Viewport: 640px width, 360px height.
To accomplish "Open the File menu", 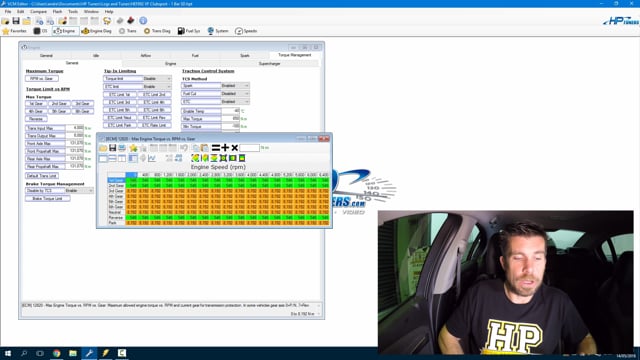I will pyautogui.click(x=8, y=12).
